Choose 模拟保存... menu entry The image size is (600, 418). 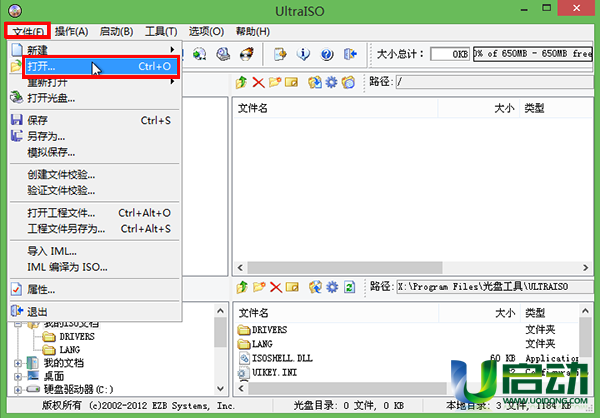[x=94, y=152]
